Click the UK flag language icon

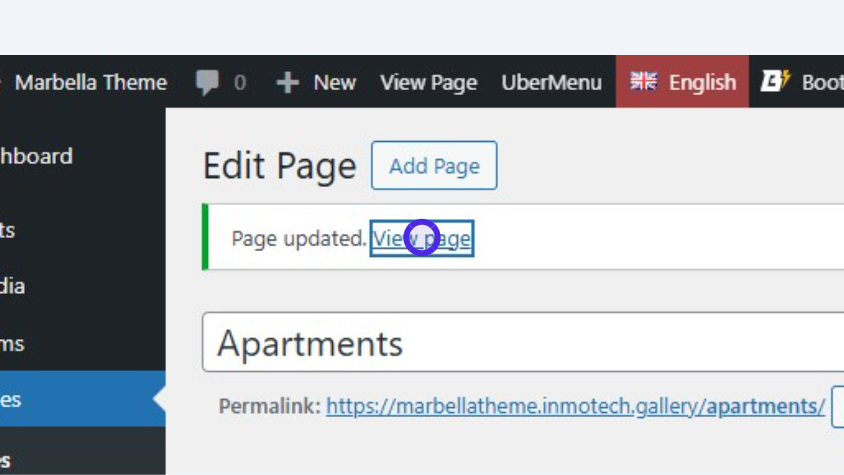(x=644, y=82)
